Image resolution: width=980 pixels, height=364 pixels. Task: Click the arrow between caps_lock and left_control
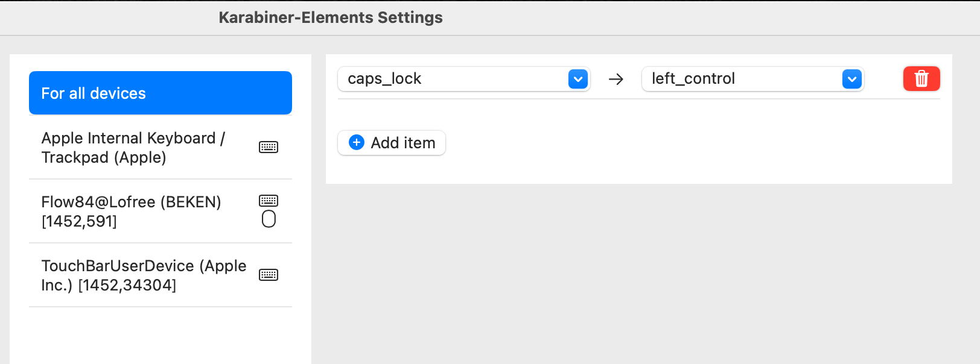point(616,79)
